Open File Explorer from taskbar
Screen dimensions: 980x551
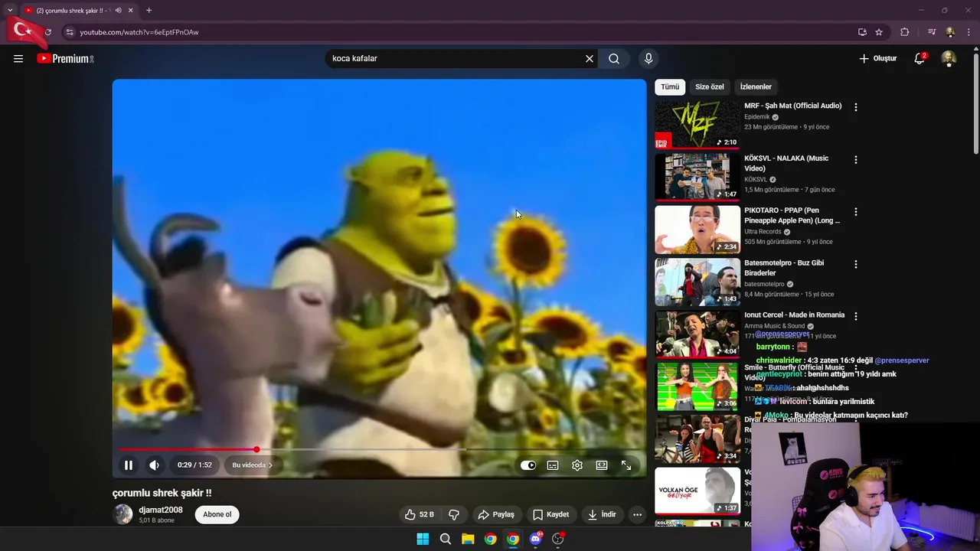pyautogui.click(x=468, y=539)
